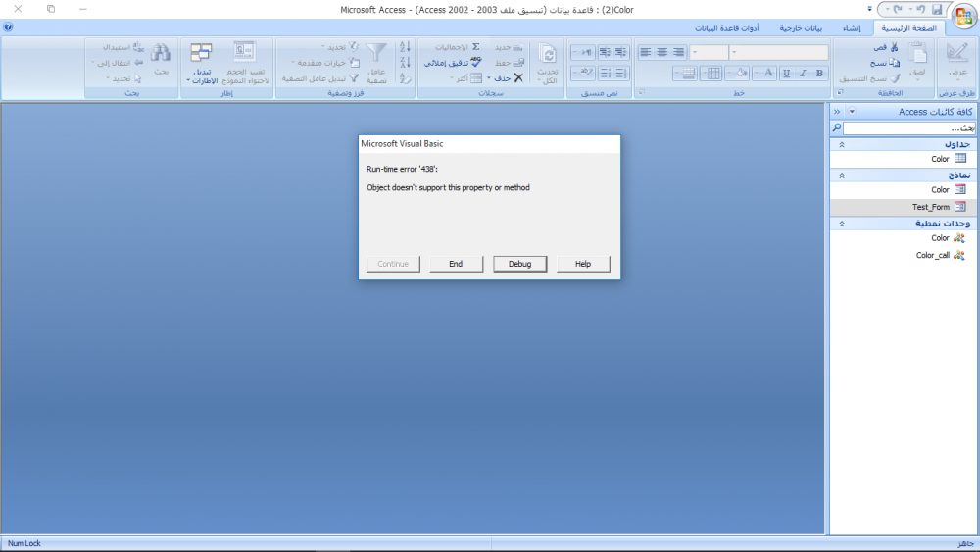Open Help for run-time error 438

point(582,264)
